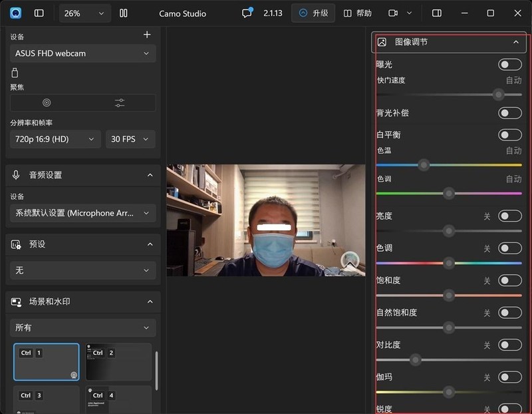Turn on the 饱和度 saturation switch
This screenshot has width=532, height=414.
tap(509, 280)
